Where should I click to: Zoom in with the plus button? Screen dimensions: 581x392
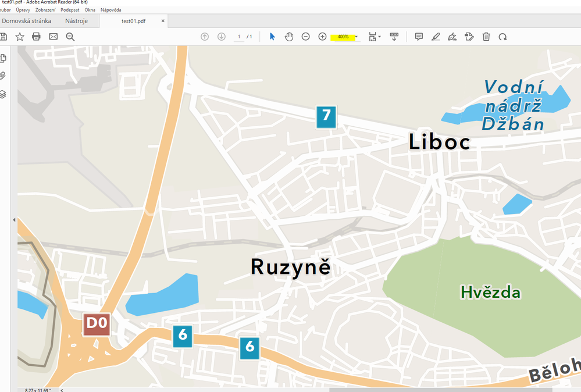click(322, 37)
